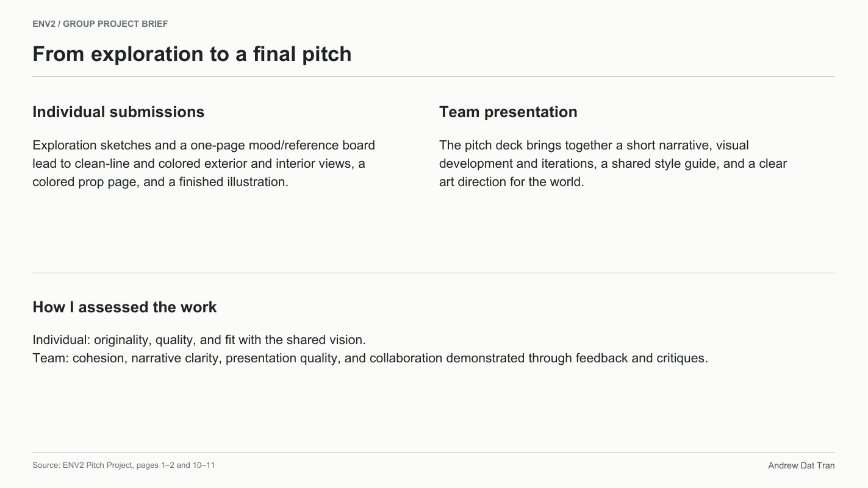
Task: Click the ENV2 / GROUP PROJECT BRIEF label
Action: tap(100, 24)
